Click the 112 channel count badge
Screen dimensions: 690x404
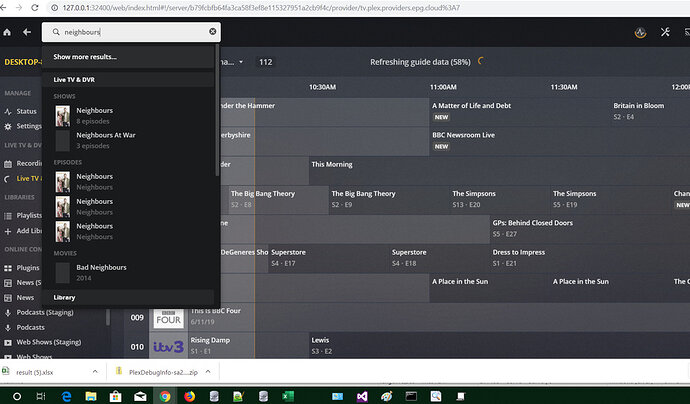click(265, 62)
